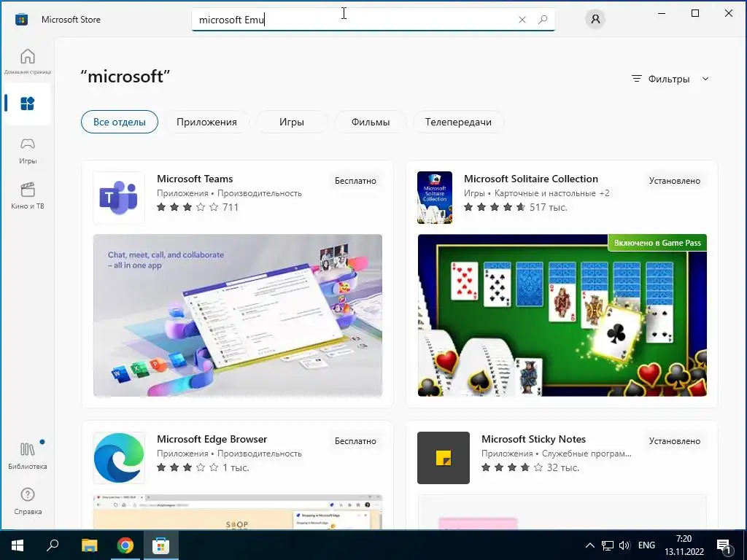The width and height of the screenshot is (747, 560).
Task: Select the 'Приложения' filter tab
Action: coord(206,122)
